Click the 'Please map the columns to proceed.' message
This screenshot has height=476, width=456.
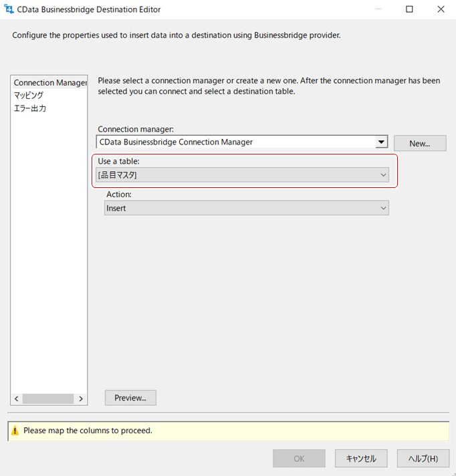pos(88,431)
